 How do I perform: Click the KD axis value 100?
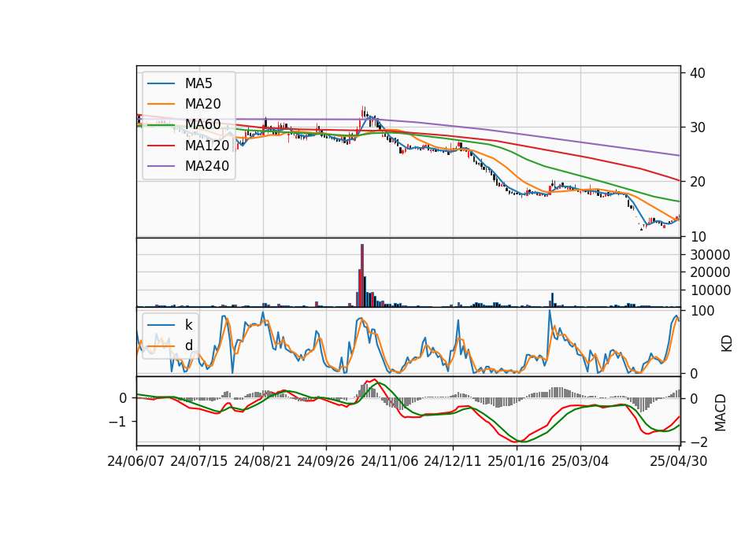pos(702,311)
